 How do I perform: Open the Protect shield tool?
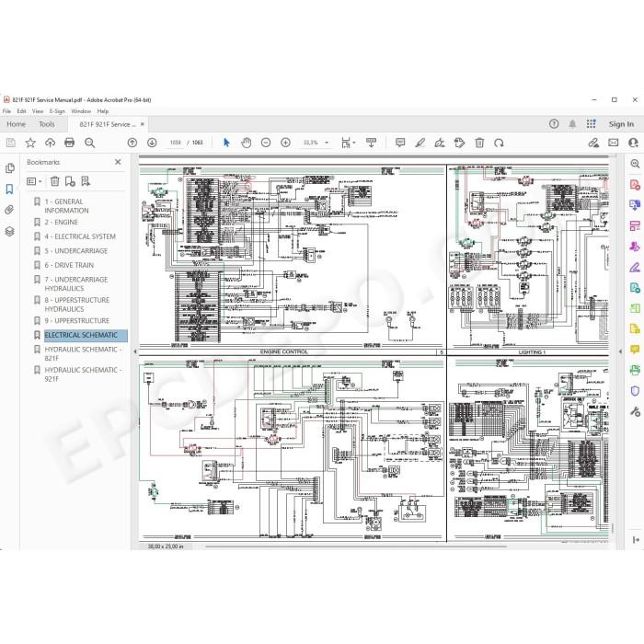coord(635,391)
